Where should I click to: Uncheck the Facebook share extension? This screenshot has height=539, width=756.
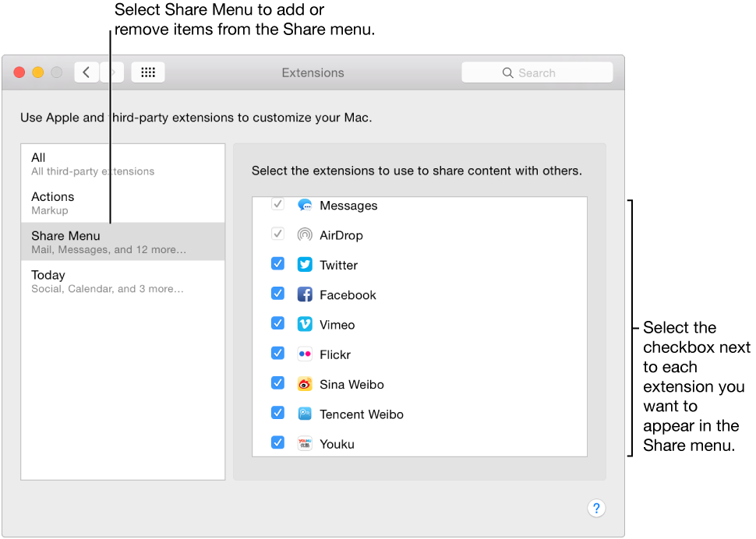(277, 293)
